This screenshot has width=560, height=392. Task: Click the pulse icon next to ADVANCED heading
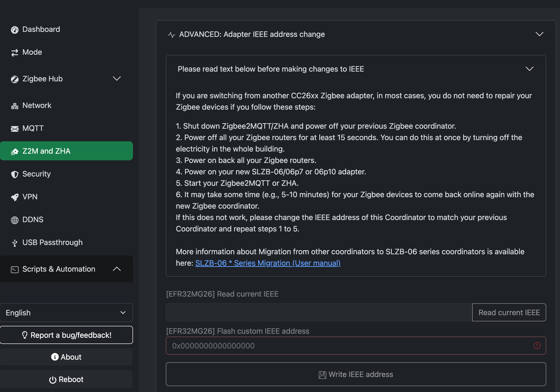(172, 35)
